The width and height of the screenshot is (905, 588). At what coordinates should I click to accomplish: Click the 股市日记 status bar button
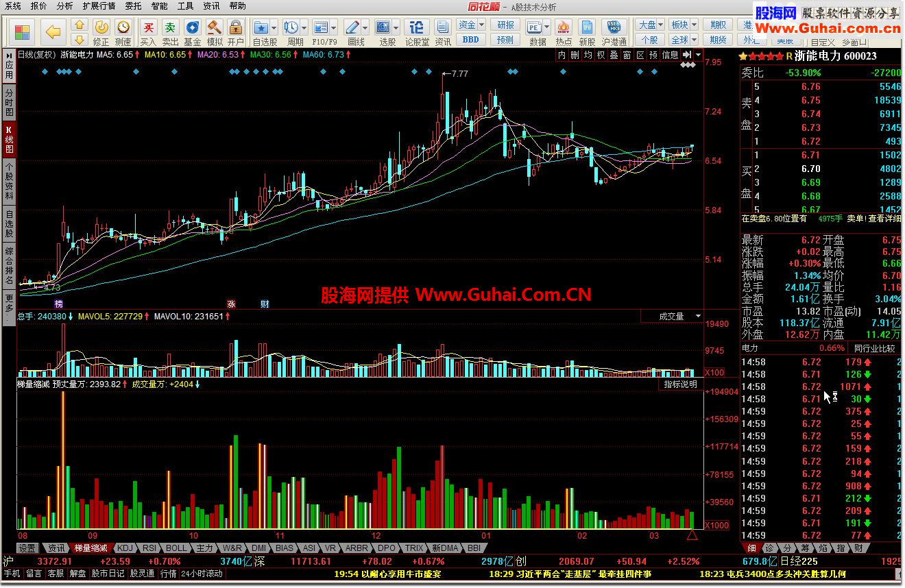pyautogui.click(x=108, y=574)
